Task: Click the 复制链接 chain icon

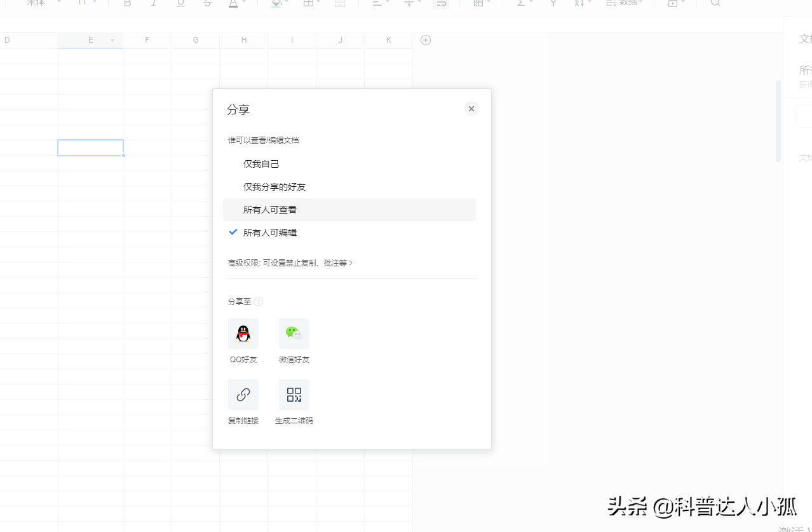Action: (x=243, y=395)
